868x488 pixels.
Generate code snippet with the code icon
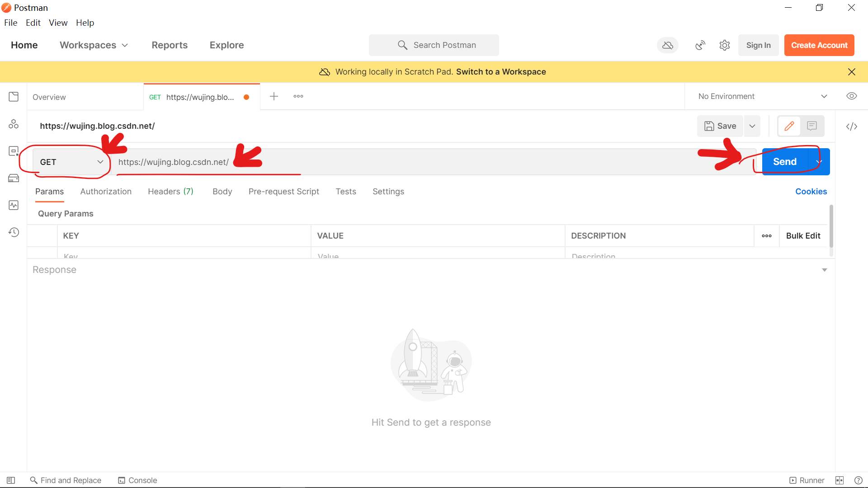(852, 127)
